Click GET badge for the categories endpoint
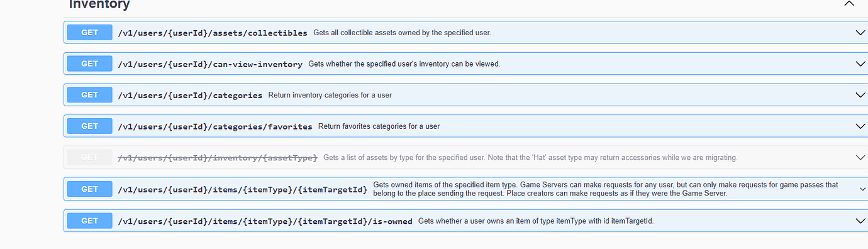 [90, 95]
